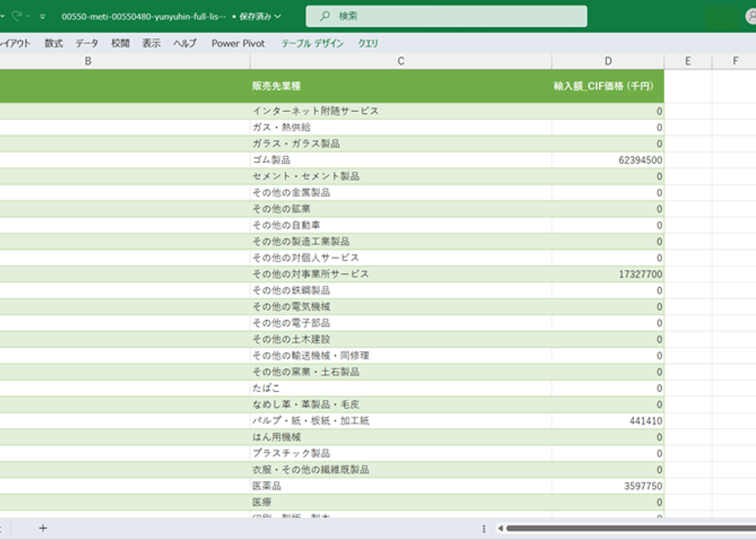
Task: Select the その他の製造工業製品 cell
Action: [401, 241]
